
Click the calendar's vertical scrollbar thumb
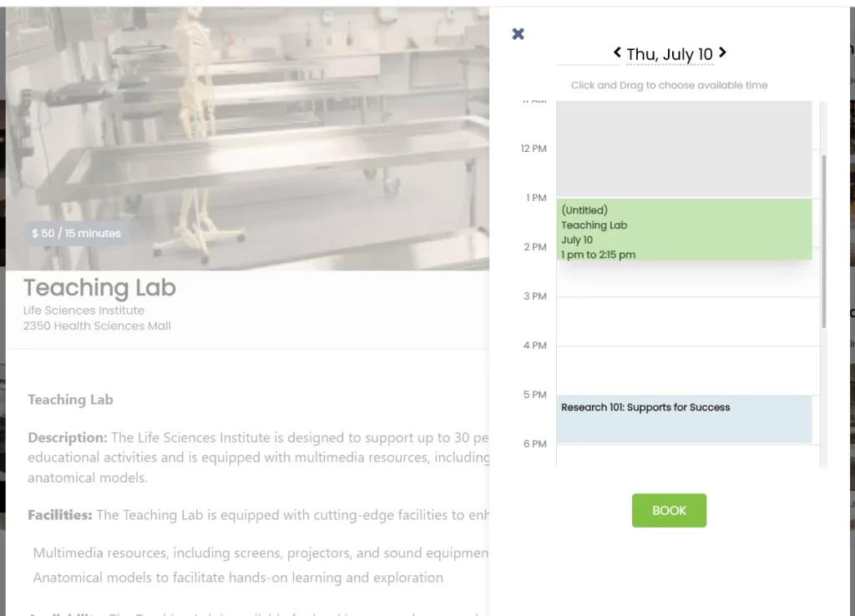tap(824, 240)
